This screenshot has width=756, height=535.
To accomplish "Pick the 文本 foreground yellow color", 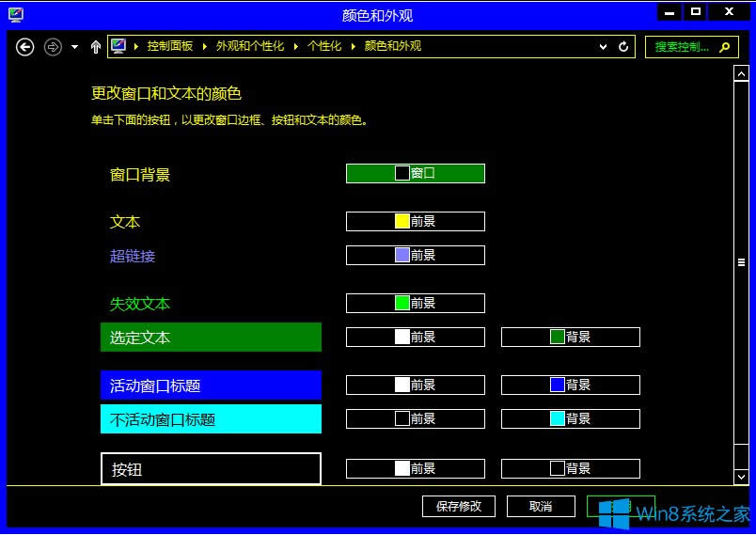I will click(415, 221).
